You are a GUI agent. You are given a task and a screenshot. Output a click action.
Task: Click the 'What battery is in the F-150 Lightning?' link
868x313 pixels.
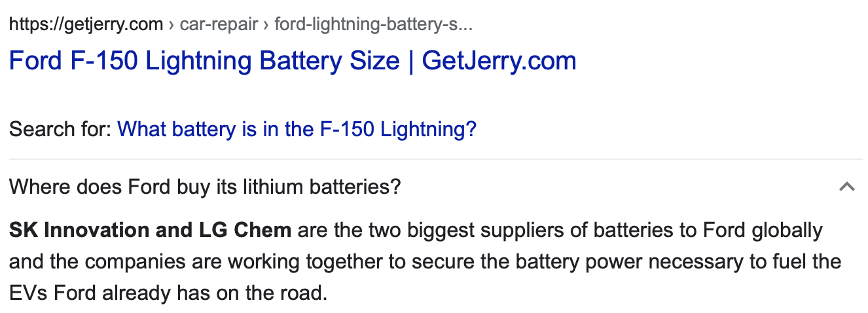tap(297, 129)
